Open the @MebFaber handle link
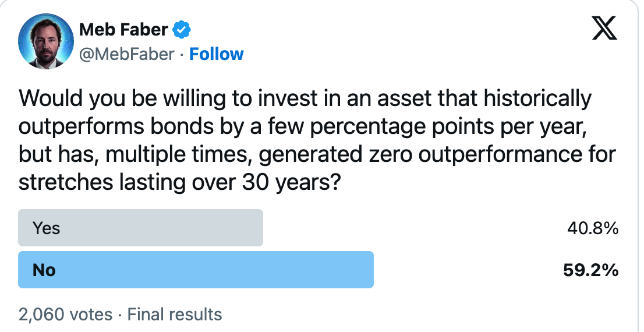This screenshot has width=644, height=332. (126, 54)
